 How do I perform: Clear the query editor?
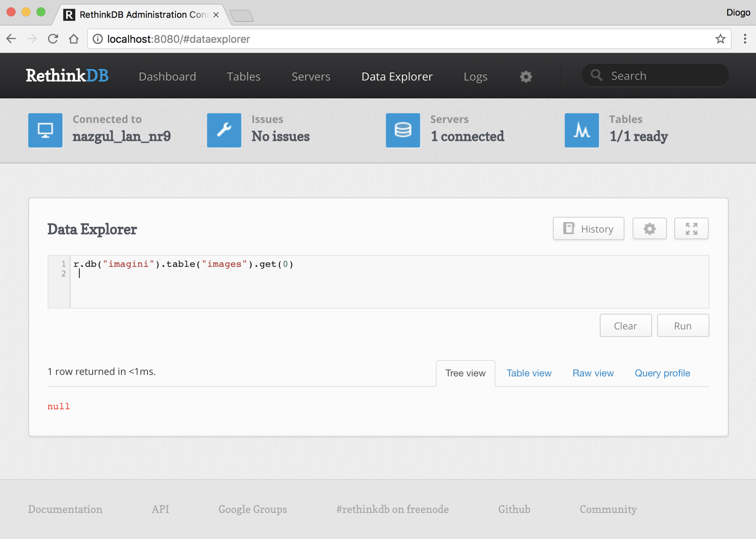[x=625, y=326]
